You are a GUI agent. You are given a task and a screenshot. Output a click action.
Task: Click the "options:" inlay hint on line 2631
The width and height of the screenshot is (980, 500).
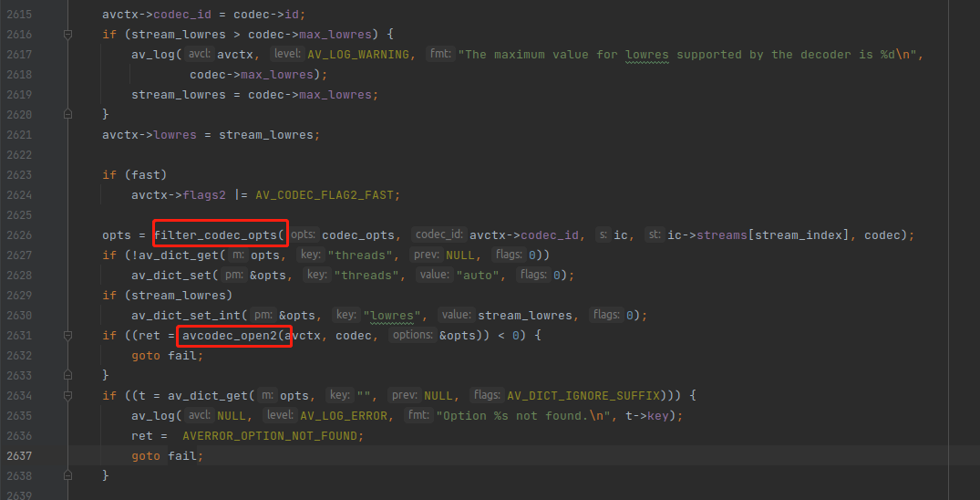coord(412,336)
